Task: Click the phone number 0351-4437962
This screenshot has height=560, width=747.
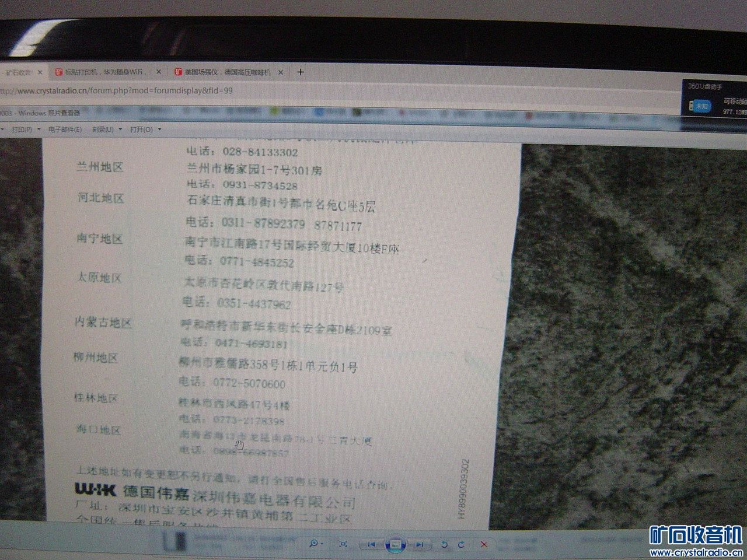Action: [x=254, y=304]
